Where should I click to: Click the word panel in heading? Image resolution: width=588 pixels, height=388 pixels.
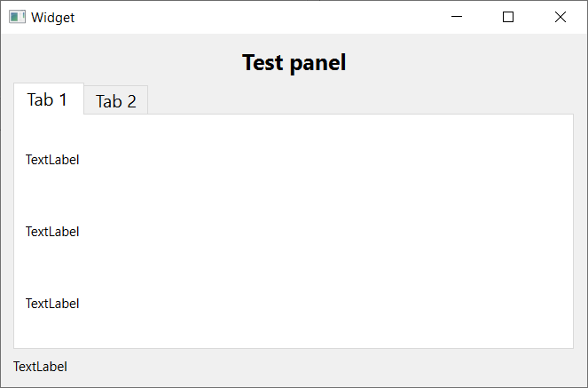point(318,63)
